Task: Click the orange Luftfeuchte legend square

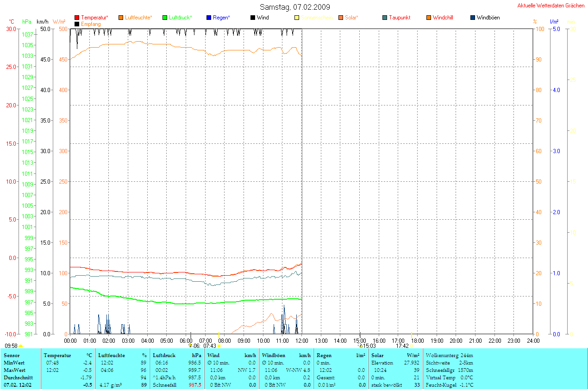Action: click(x=121, y=18)
